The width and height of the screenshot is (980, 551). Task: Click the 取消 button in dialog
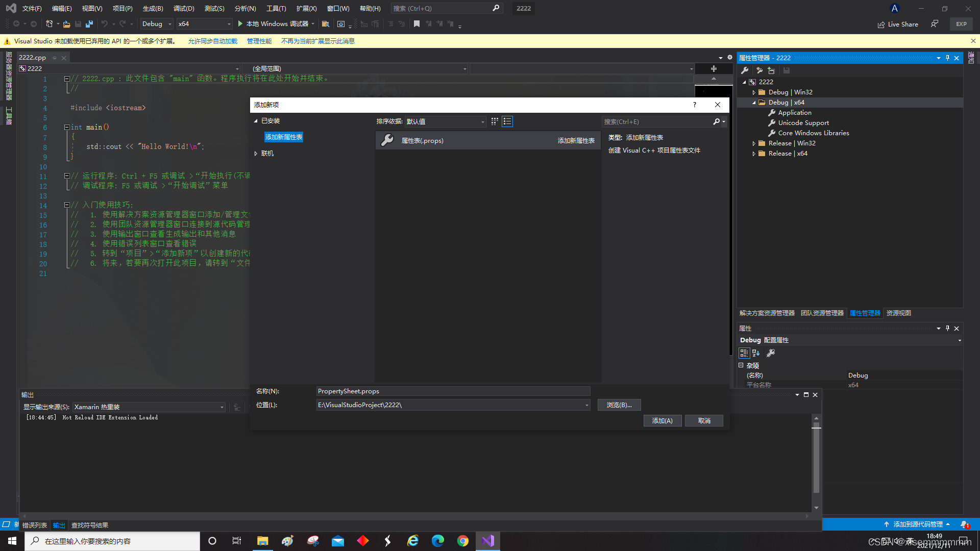point(704,420)
